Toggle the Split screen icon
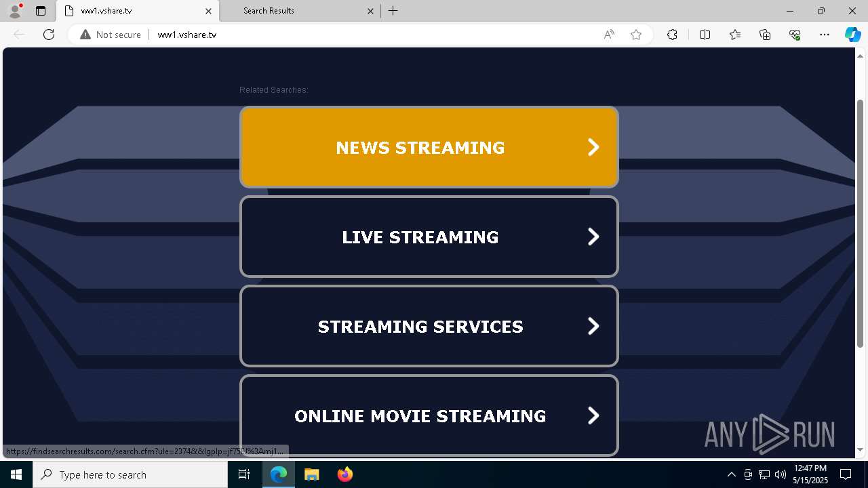The height and width of the screenshot is (488, 868). pos(705,35)
